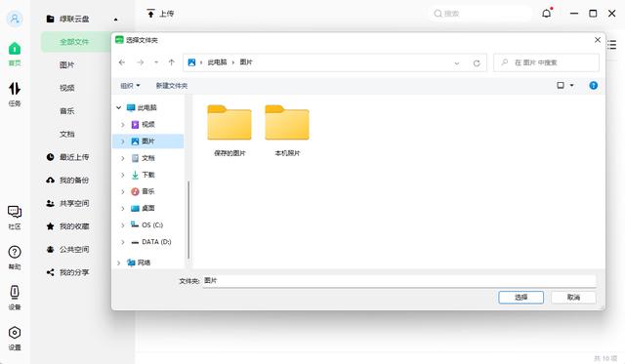Open the view mode dropdown arrow
625x364 pixels.
tap(571, 85)
